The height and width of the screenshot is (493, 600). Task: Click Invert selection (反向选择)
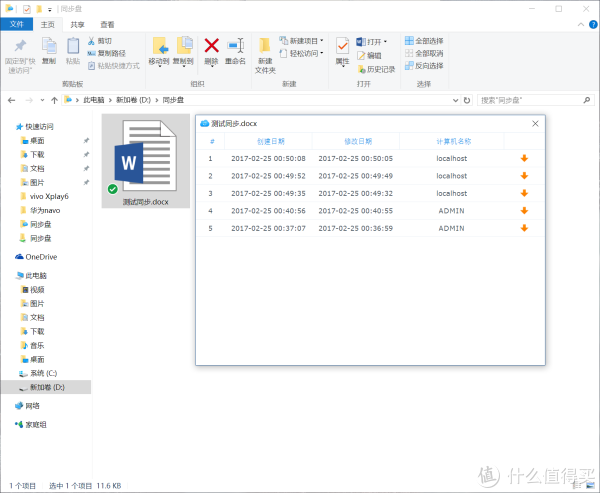point(424,65)
